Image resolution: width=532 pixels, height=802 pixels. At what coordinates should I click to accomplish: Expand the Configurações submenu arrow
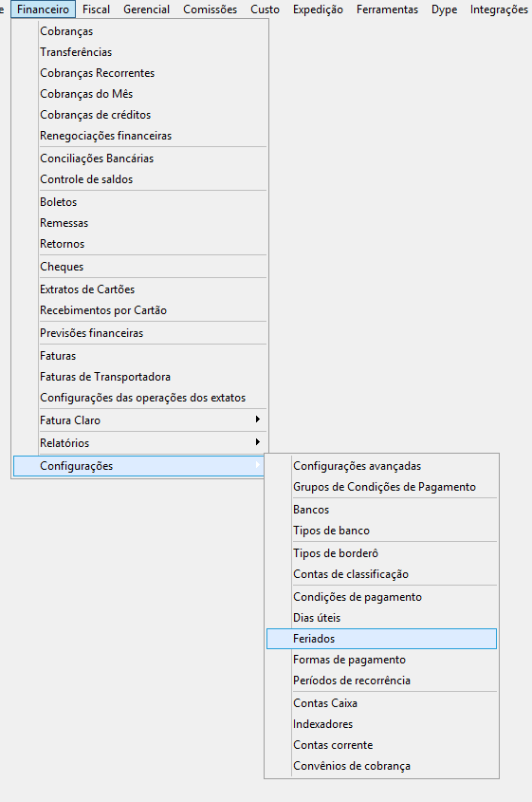coord(257,465)
